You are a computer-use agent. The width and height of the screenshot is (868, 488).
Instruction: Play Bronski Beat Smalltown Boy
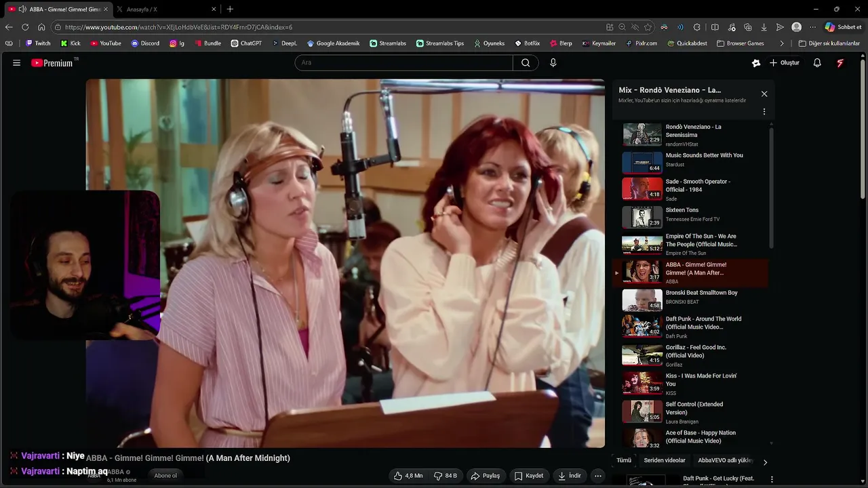point(690,299)
